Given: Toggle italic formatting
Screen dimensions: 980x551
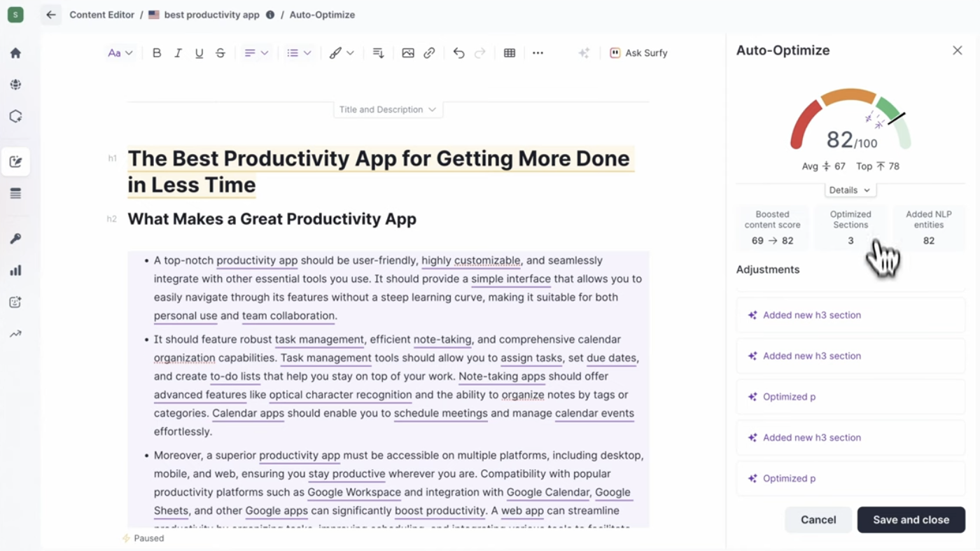Looking at the screenshot, I should point(178,53).
